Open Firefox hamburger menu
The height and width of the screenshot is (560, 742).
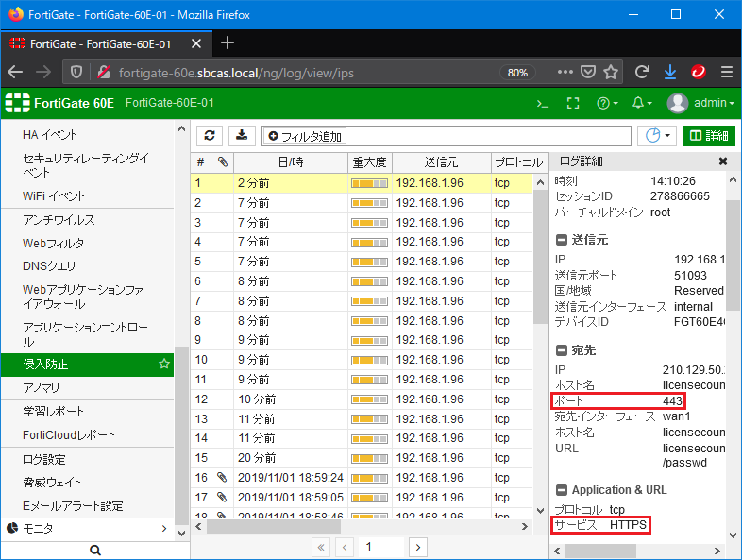726,72
